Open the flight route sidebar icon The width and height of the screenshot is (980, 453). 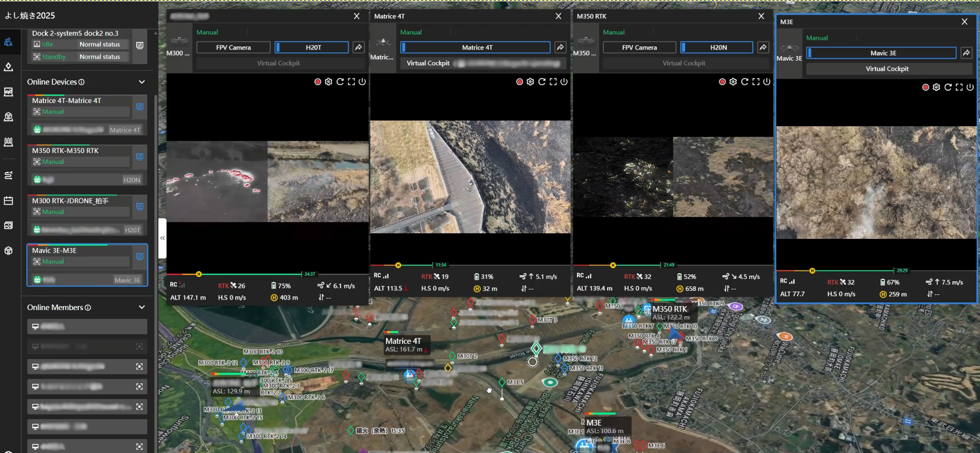click(9, 175)
